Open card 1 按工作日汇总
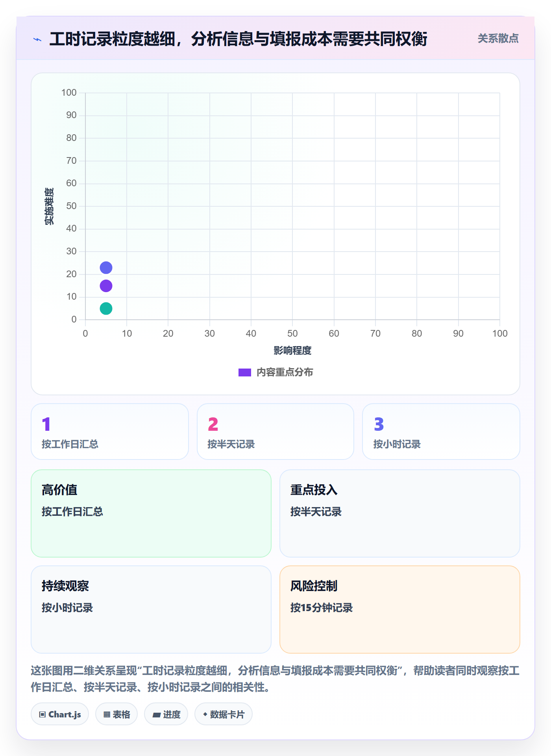 (x=110, y=432)
